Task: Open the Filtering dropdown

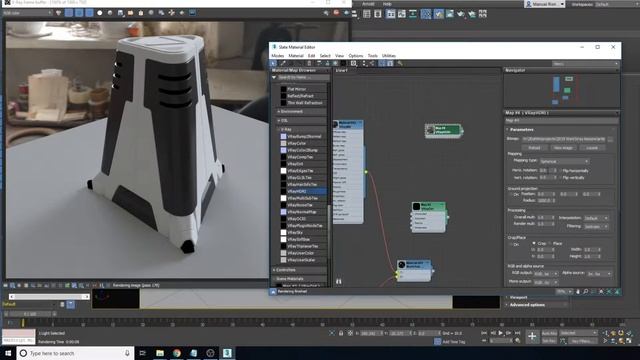Action: point(596,226)
